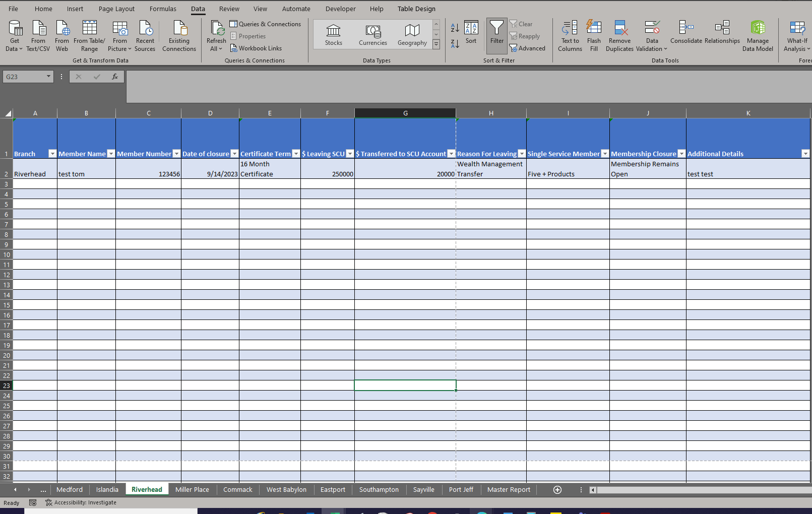This screenshot has height=514, width=812.
Task: Apply Geography data type
Action: [412, 34]
